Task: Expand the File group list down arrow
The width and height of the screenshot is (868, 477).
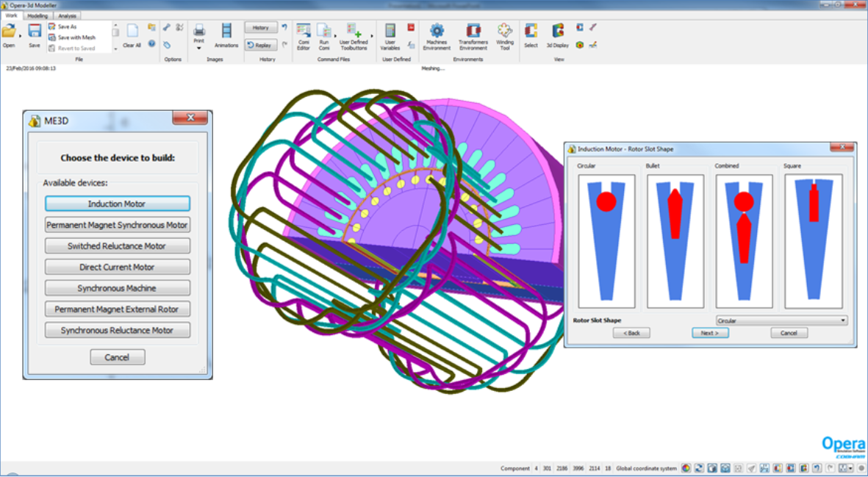Action: click(x=115, y=49)
